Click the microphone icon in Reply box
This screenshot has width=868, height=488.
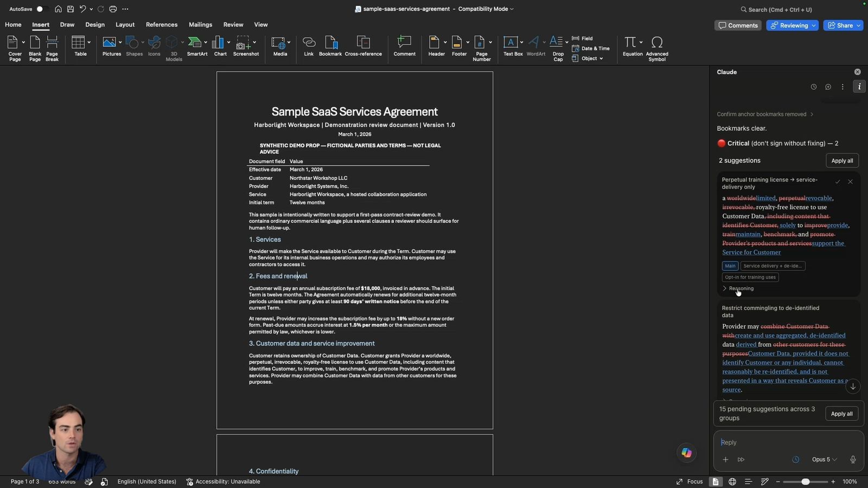point(853,459)
